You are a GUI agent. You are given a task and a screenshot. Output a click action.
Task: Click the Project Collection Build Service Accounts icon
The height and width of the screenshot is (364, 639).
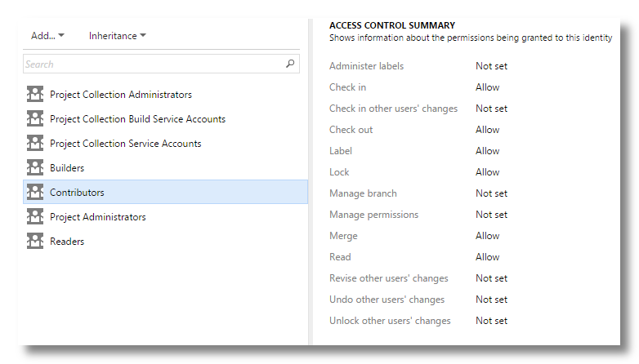click(34, 119)
